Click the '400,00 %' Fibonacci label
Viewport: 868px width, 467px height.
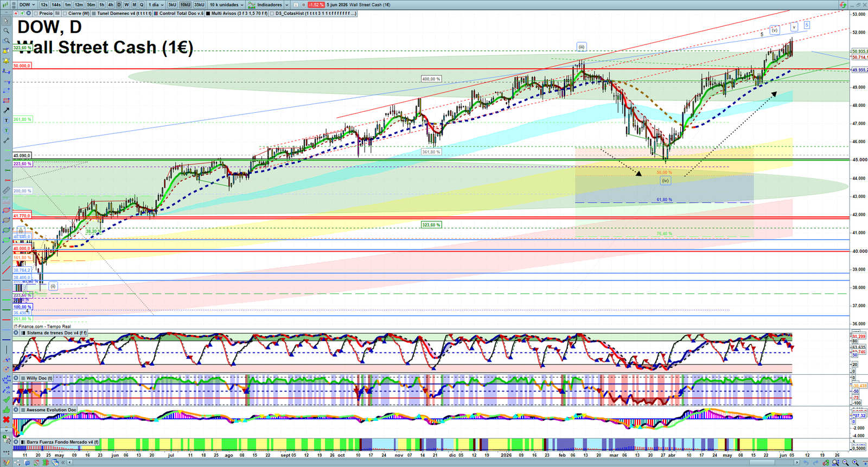pyautogui.click(x=431, y=79)
